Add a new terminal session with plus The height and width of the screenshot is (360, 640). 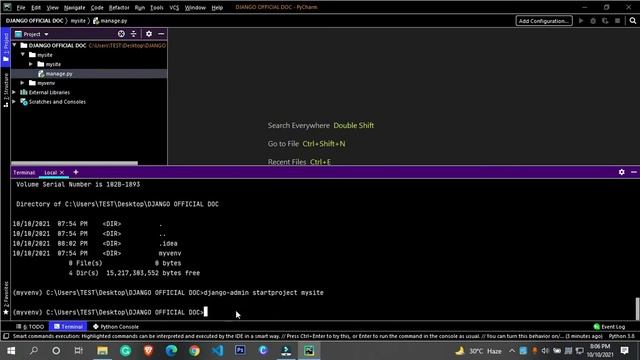pyautogui.click(x=76, y=172)
